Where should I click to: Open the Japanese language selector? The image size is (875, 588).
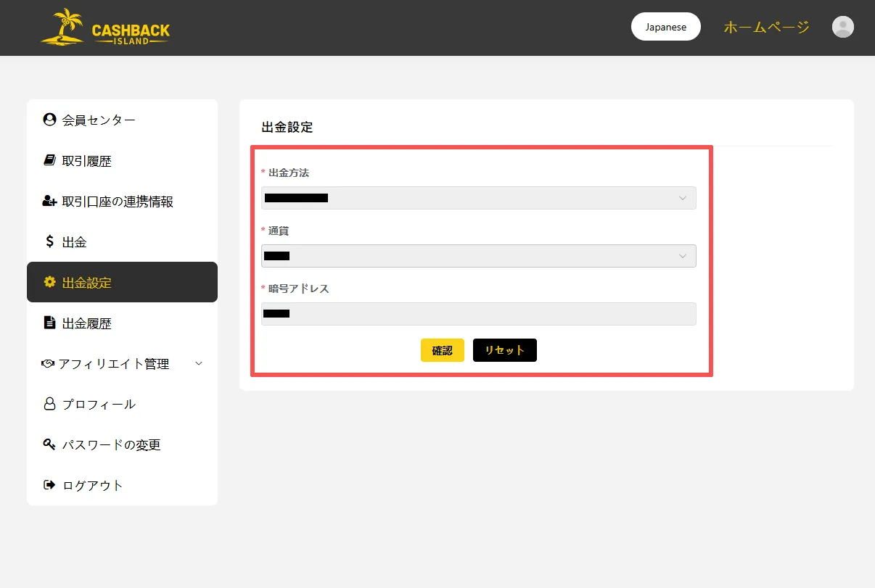tap(665, 27)
